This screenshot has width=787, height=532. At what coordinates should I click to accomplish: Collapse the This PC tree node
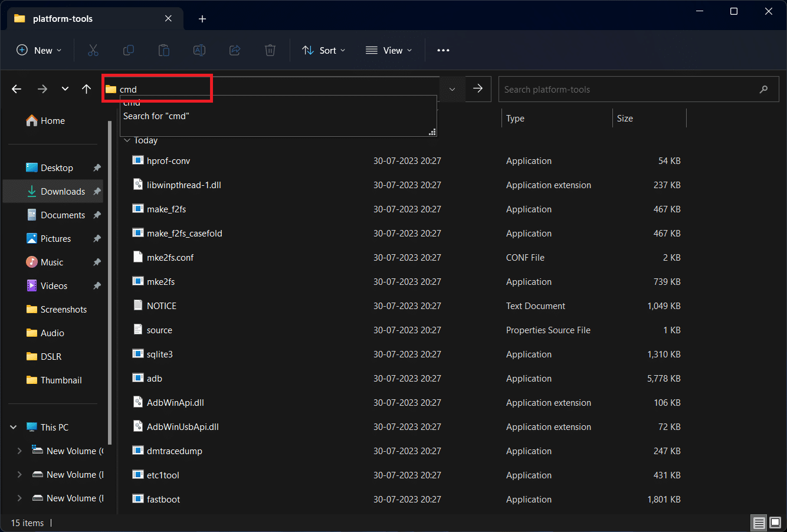pyautogui.click(x=14, y=427)
